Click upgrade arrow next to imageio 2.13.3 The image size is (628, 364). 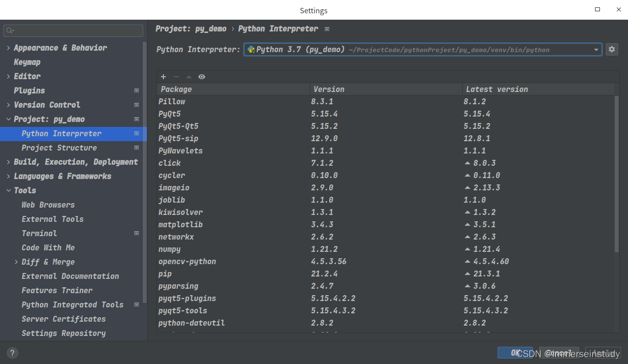click(x=468, y=187)
